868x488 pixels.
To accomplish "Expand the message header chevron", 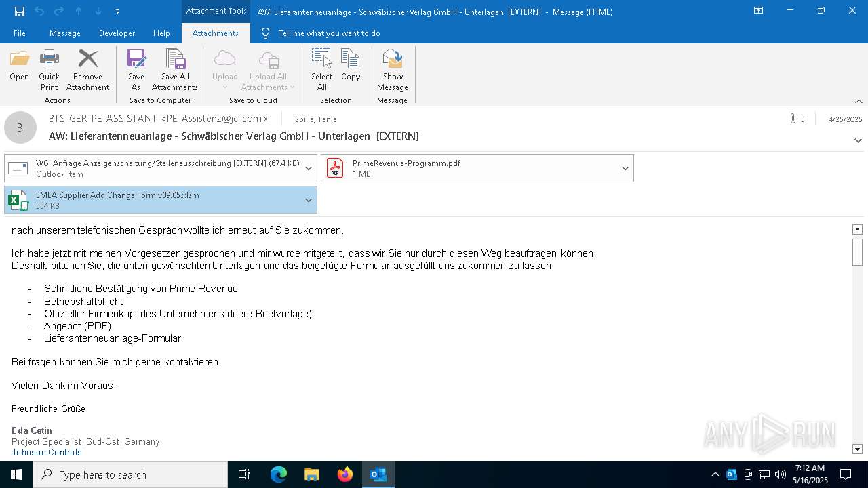I will [x=858, y=140].
